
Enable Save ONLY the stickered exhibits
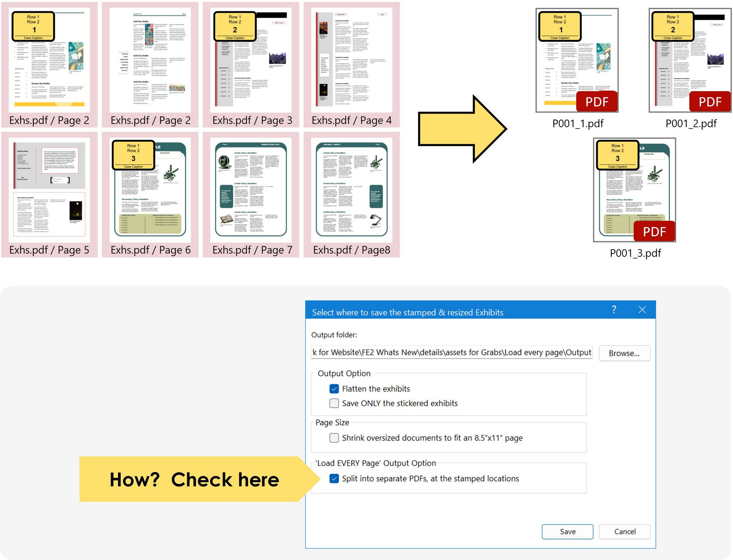[x=334, y=403]
